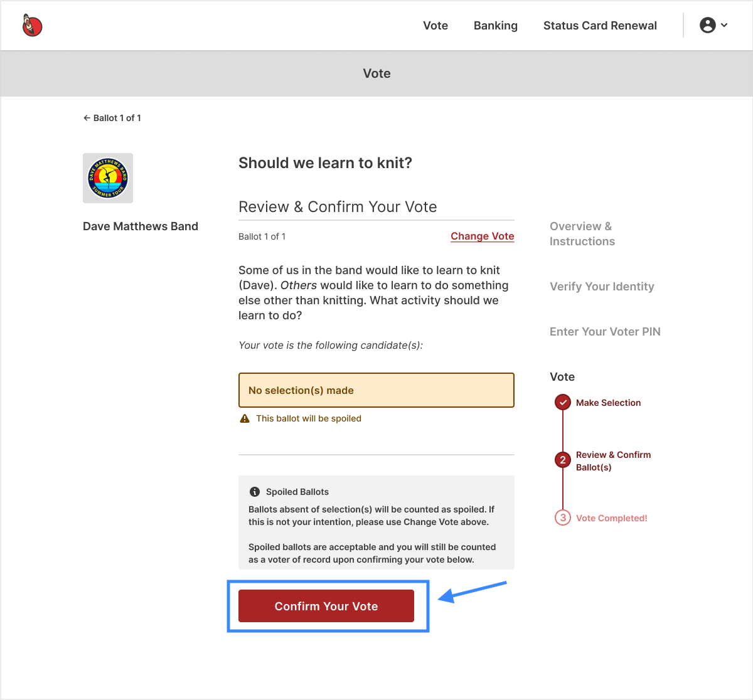
Task: Click the Change Vote link
Action: [x=483, y=236]
